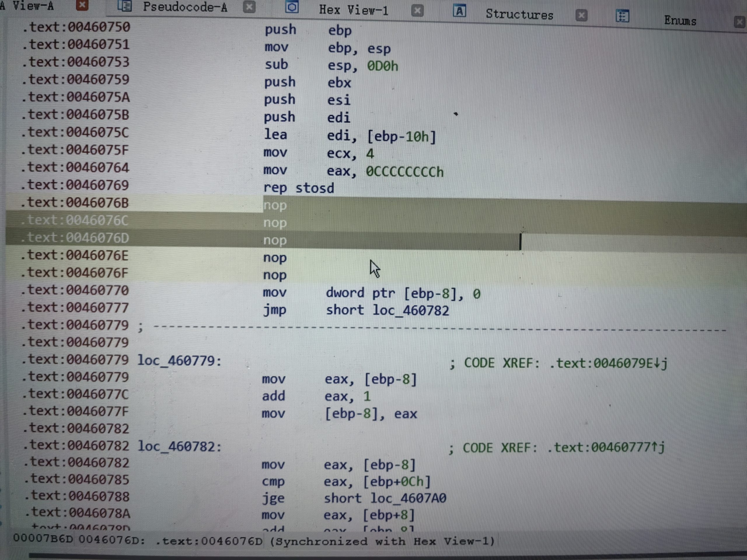Follow the loc_460782 jump target
The height and width of the screenshot is (560, 747).
[411, 311]
